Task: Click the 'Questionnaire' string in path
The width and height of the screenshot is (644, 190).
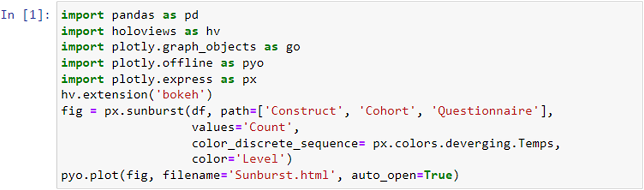Action: [485, 111]
